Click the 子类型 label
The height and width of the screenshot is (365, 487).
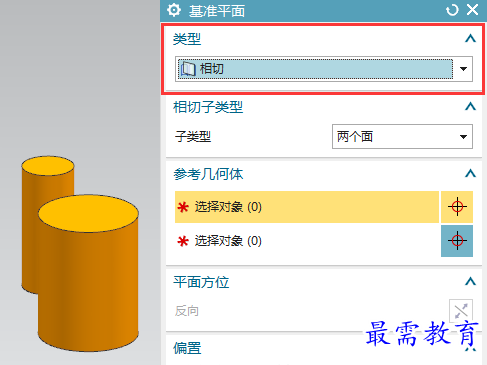193,137
